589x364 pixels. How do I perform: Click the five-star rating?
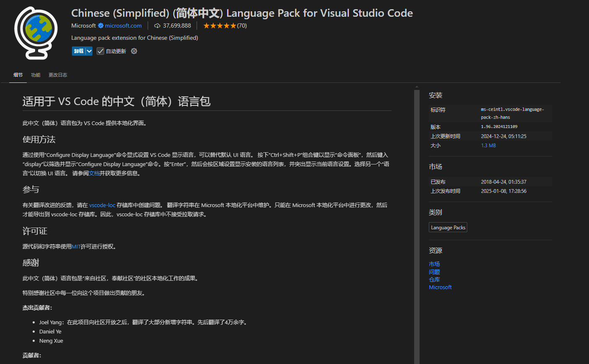coord(220,26)
